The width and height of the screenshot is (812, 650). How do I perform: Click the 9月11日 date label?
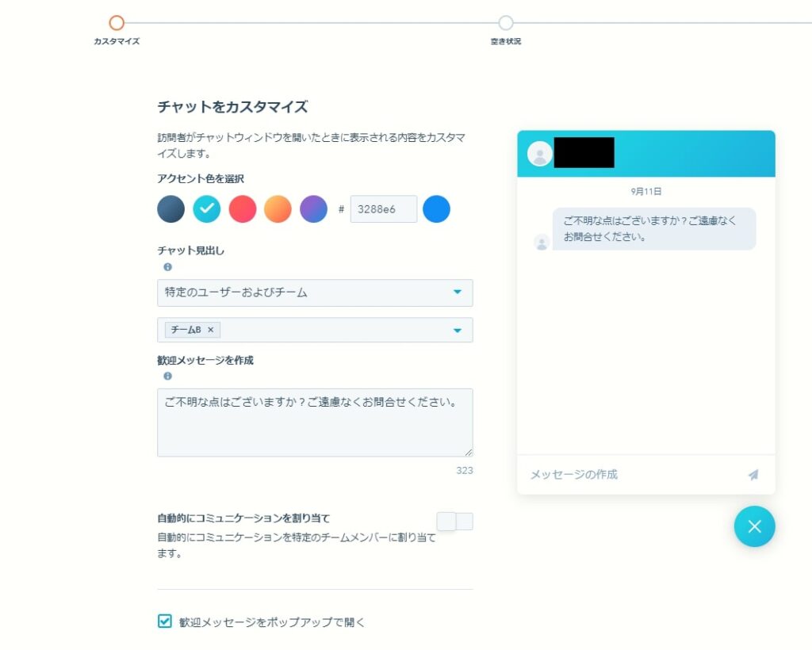[645, 192]
